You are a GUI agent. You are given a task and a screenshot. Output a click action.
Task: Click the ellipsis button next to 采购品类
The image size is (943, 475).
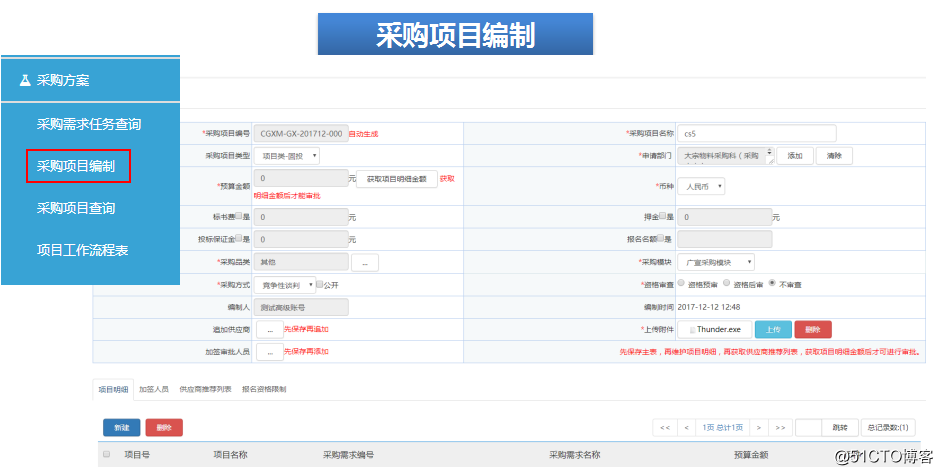click(x=364, y=262)
